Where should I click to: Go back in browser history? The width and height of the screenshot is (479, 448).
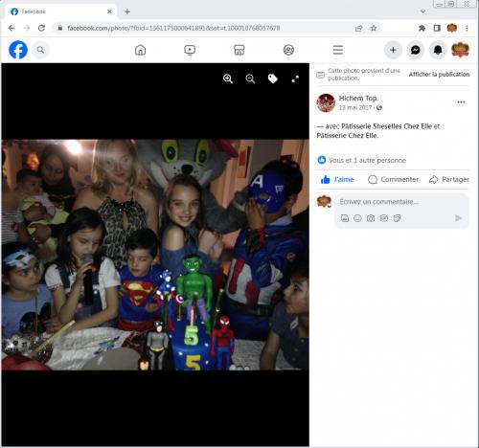click(x=11, y=28)
